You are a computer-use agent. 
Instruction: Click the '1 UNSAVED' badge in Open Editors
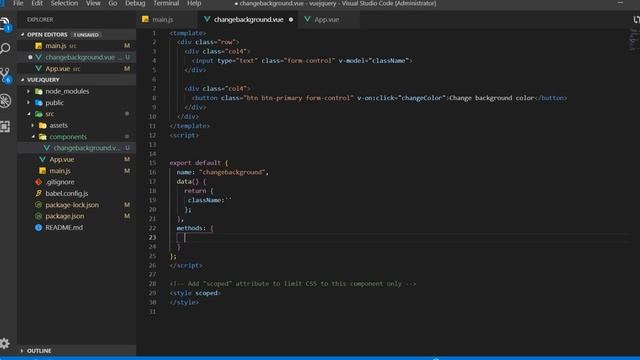click(86, 35)
